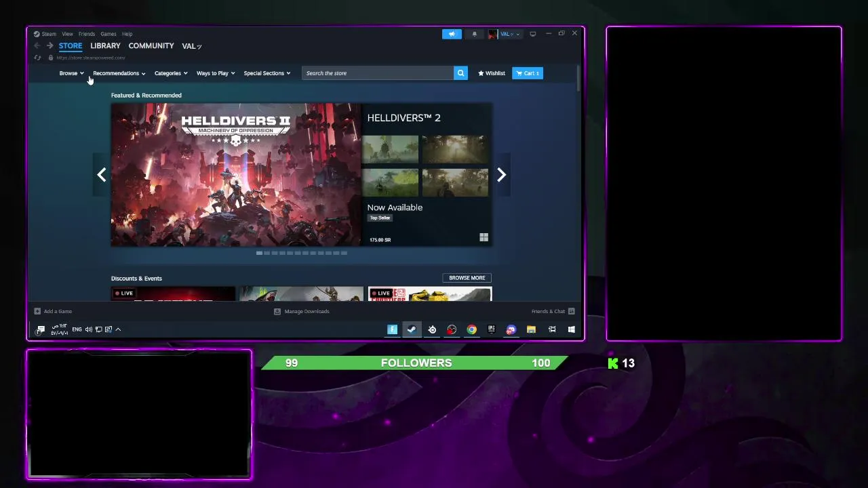The image size is (868, 488).
Task: Click the magnifier search button
Action: [460, 73]
